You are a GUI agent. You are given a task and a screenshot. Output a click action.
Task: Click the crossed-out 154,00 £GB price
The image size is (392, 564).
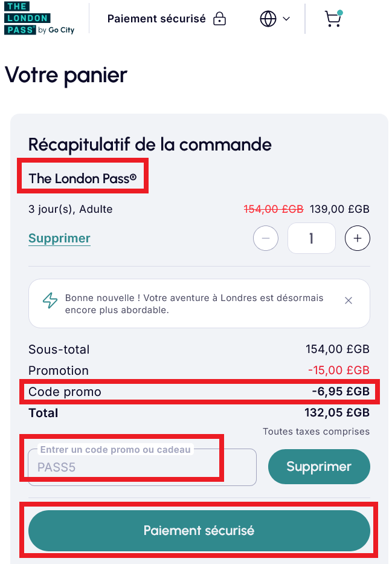(x=273, y=209)
